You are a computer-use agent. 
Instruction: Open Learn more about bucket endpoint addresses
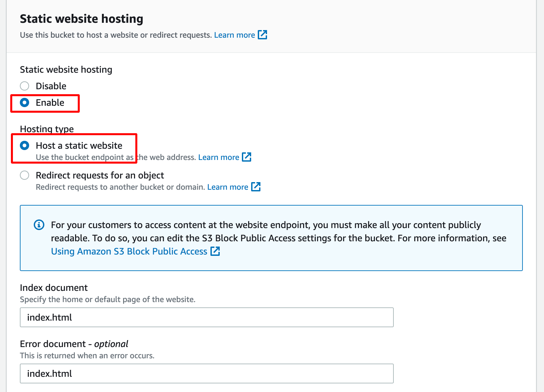coord(218,157)
